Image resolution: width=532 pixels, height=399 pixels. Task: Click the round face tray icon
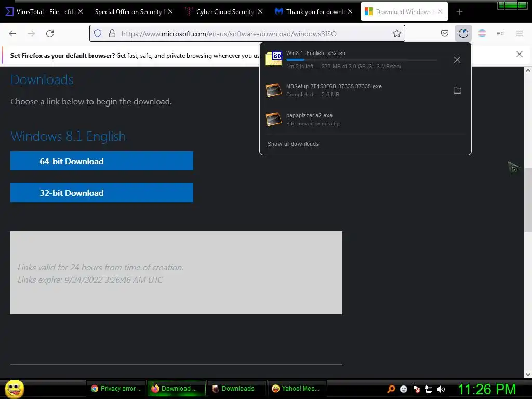pos(403,389)
